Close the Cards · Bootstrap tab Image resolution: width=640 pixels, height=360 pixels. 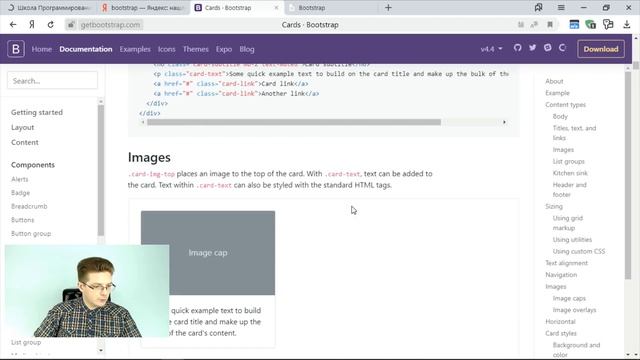pyautogui.click(x=276, y=7)
